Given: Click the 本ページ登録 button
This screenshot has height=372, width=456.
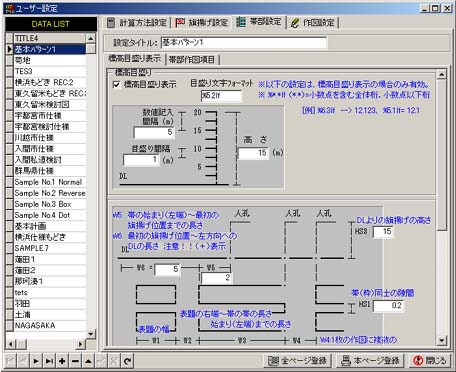Looking at the screenshot, I should pos(371,361).
